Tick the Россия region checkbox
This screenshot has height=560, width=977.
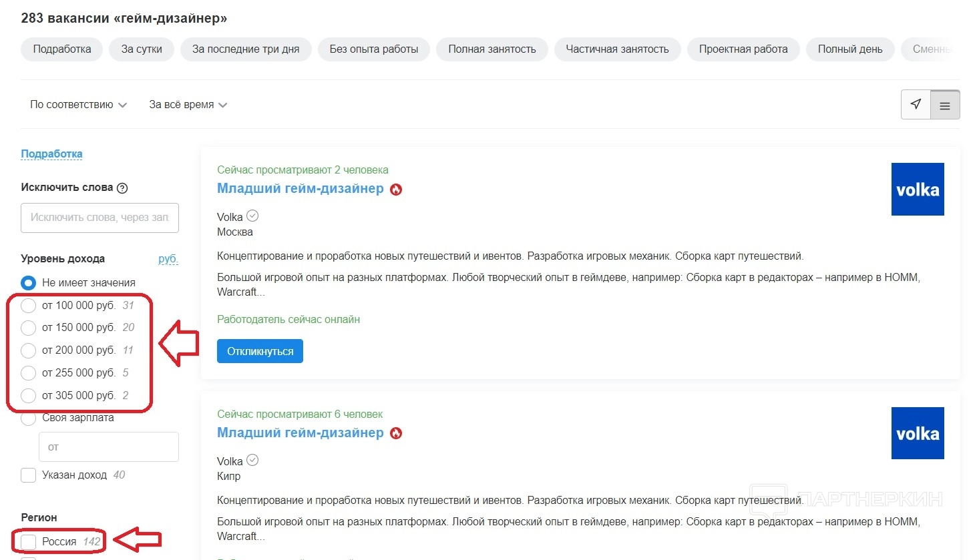point(28,541)
